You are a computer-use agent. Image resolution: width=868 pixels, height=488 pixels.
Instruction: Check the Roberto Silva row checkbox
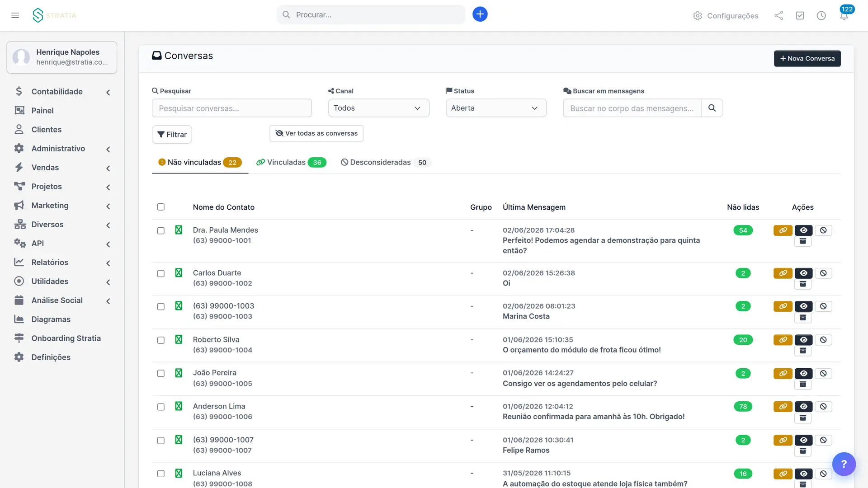160,340
